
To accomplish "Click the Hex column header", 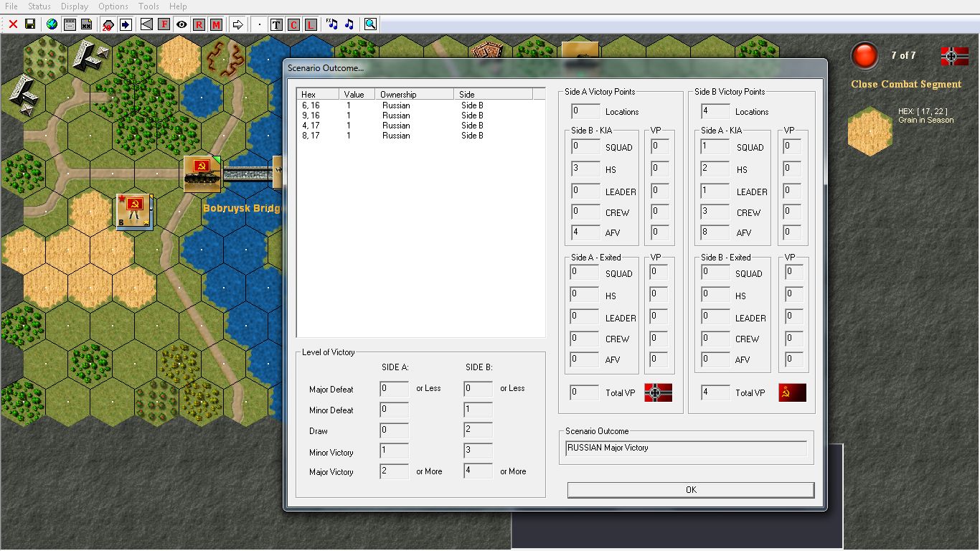I will pyautogui.click(x=319, y=94).
